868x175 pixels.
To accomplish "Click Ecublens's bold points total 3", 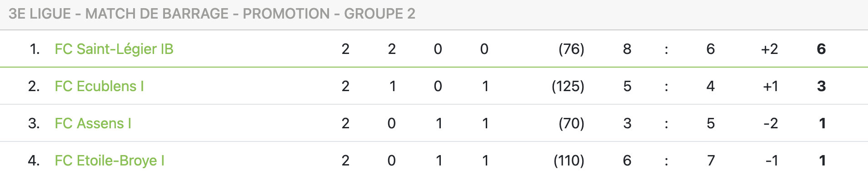I will [821, 86].
